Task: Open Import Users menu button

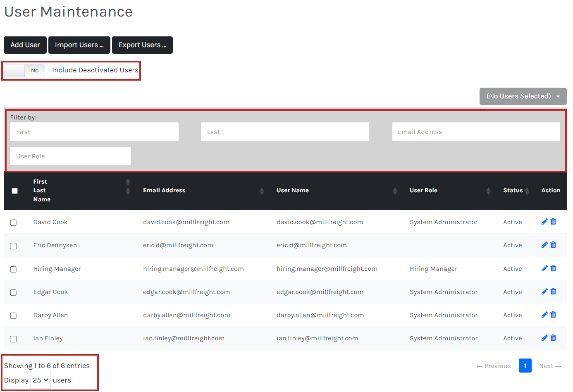Action: (x=79, y=45)
